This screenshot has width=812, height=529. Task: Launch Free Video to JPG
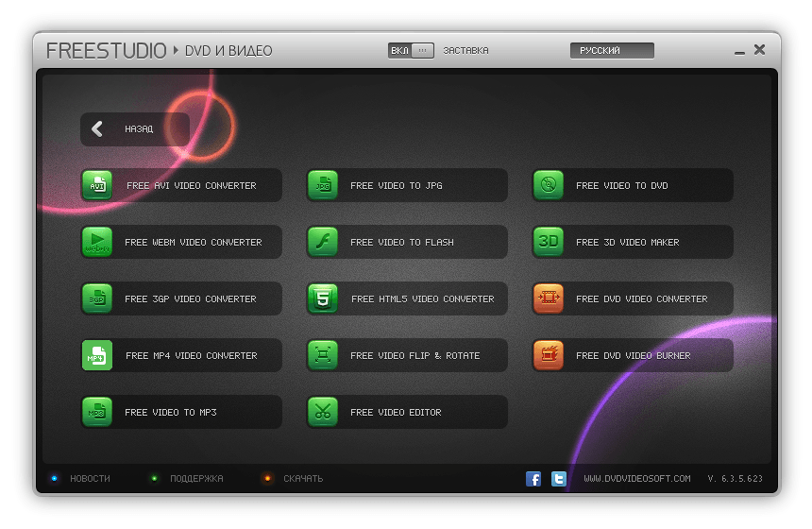click(408, 185)
